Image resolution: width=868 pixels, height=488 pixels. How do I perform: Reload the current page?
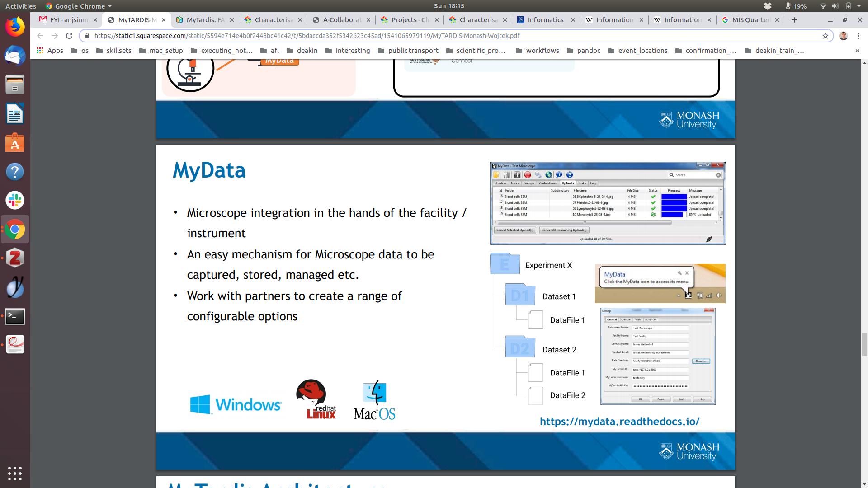[x=69, y=36]
